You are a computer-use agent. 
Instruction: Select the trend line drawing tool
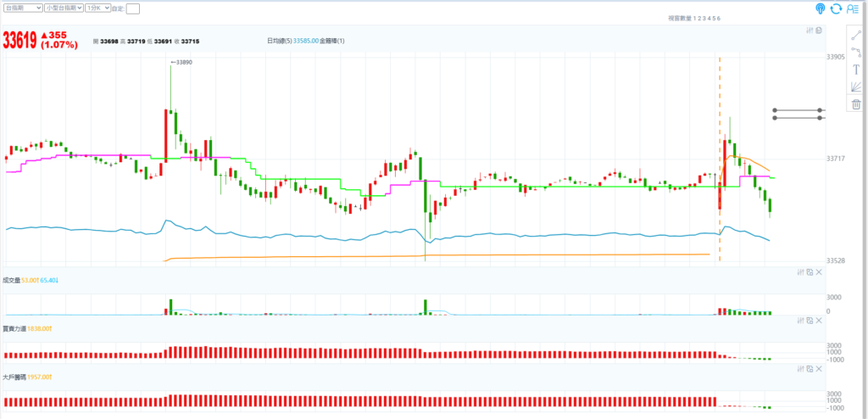click(855, 36)
